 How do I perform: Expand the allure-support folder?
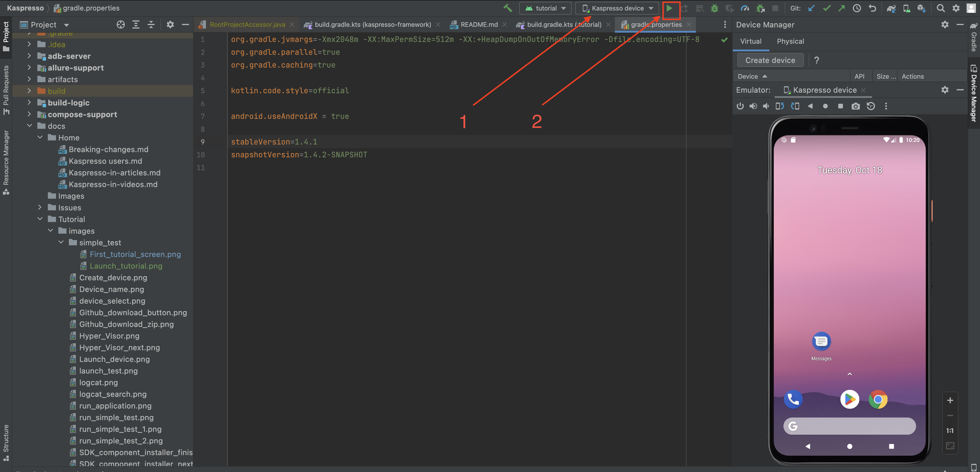point(29,68)
